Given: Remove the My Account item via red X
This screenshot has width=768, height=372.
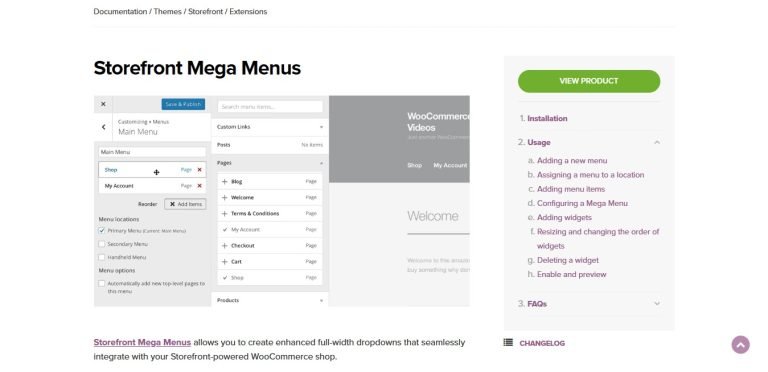Looking at the screenshot, I should pos(199,186).
